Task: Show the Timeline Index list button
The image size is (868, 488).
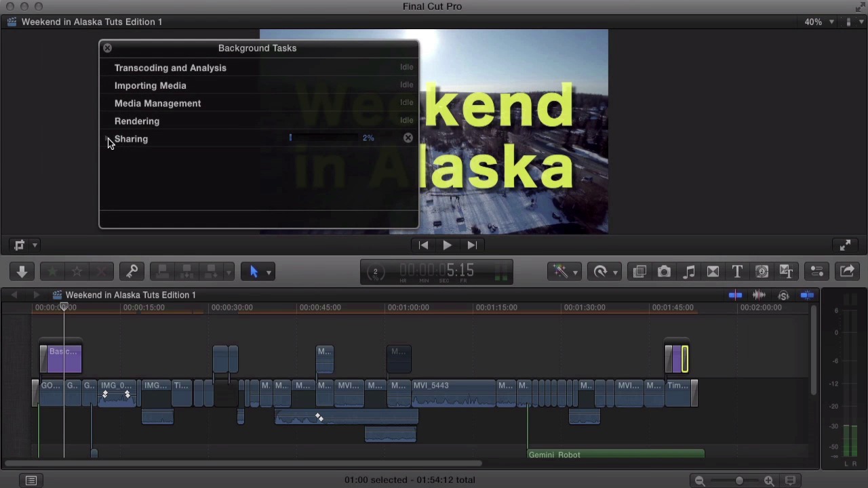Action: click(31, 481)
